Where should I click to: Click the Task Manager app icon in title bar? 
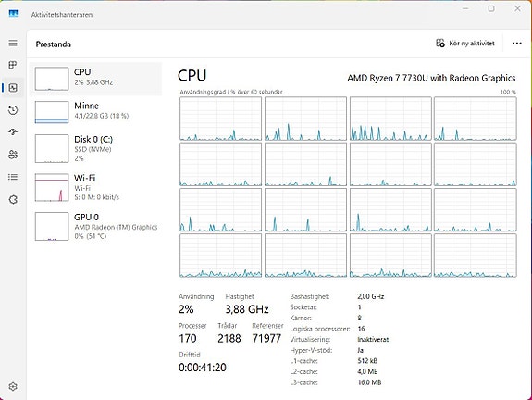13,14
